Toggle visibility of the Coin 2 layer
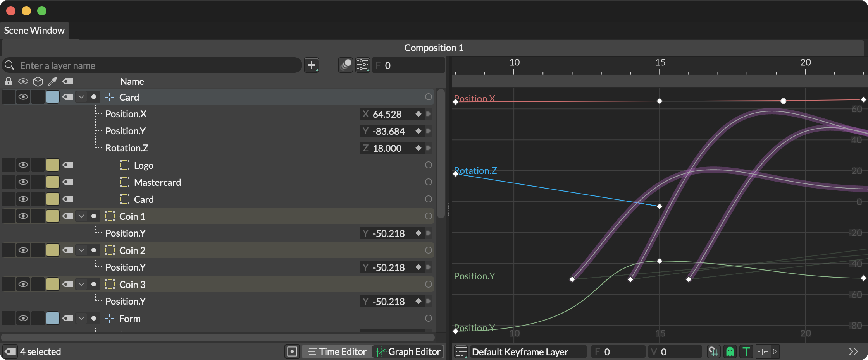Image resolution: width=868 pixels, height=360 pixels. 23,250
